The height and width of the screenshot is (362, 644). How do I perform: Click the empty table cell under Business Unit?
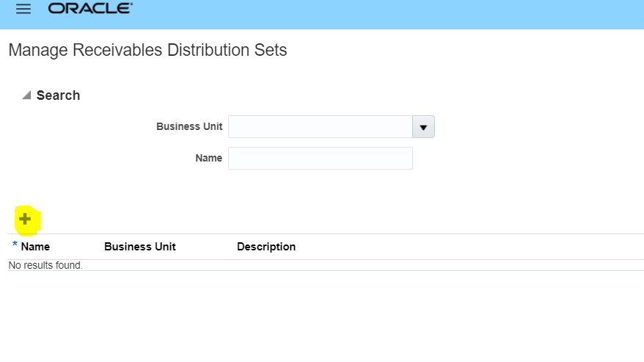(x=166, y=265)
